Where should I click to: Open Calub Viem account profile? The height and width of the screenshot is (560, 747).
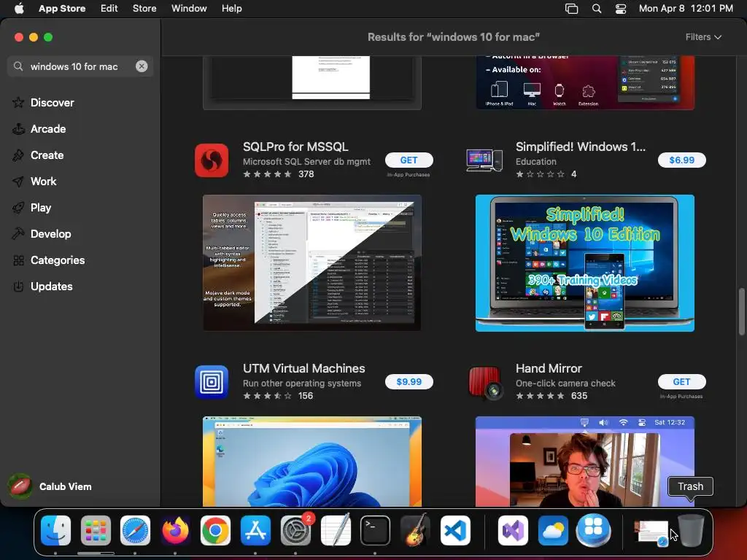[50, 486]
